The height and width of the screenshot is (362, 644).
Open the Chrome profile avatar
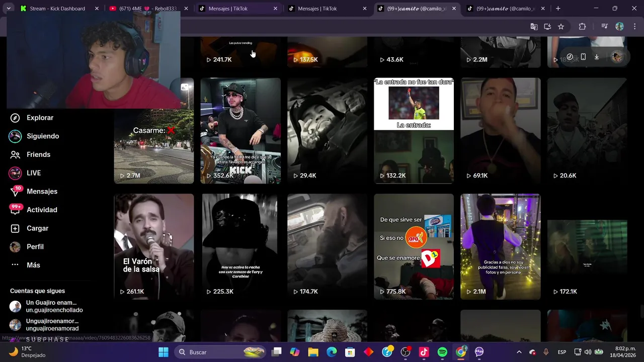click(620, 27)
